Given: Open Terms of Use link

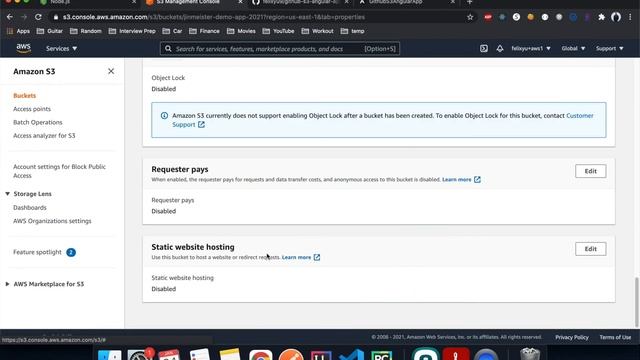Looking at the screenshot, I should 615,337.
